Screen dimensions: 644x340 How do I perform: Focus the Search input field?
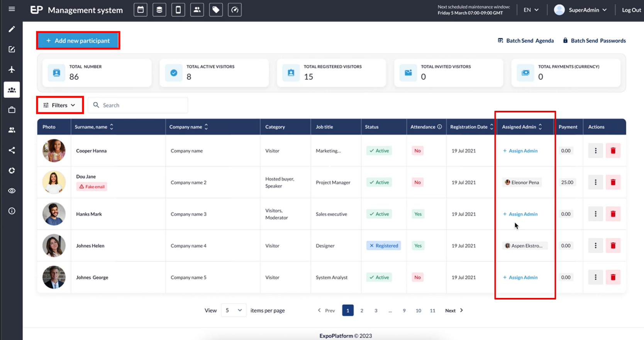[x=138, y=105]
